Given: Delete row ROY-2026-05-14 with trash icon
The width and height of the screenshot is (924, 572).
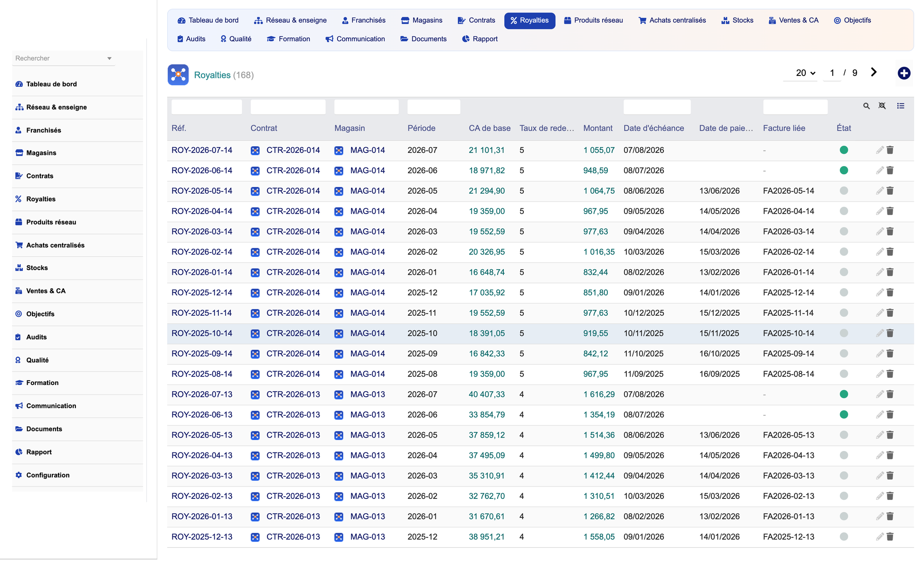Looking at the screenshot, I should 890,191.
